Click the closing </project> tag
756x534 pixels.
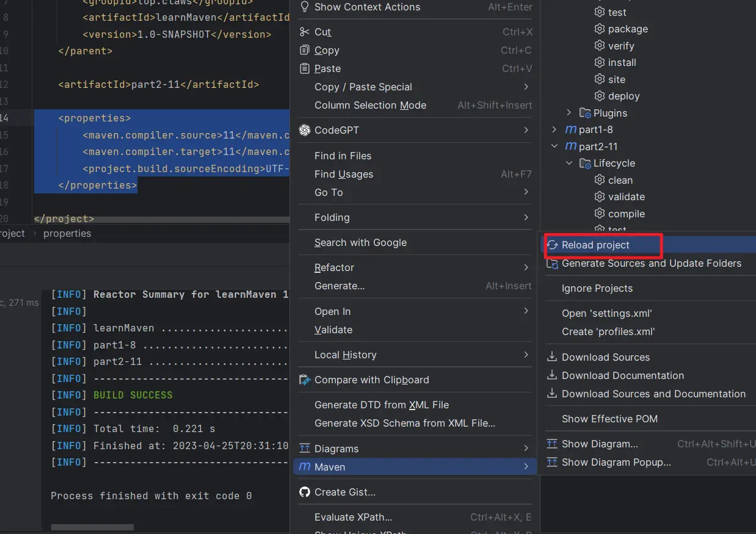click(x=64, y=218)
